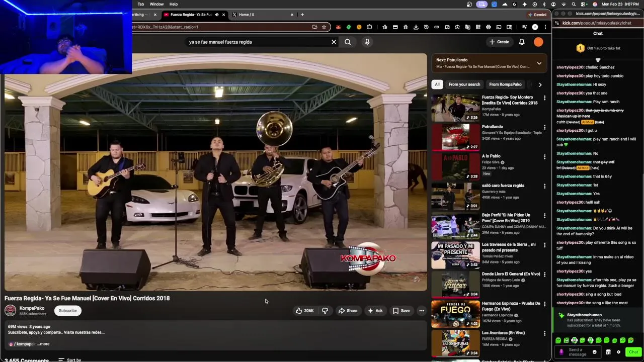The width and height of the screenshot is (644, 362).
Task: Click the cast icon in Chrome toolbar
Action: [499, 27]
